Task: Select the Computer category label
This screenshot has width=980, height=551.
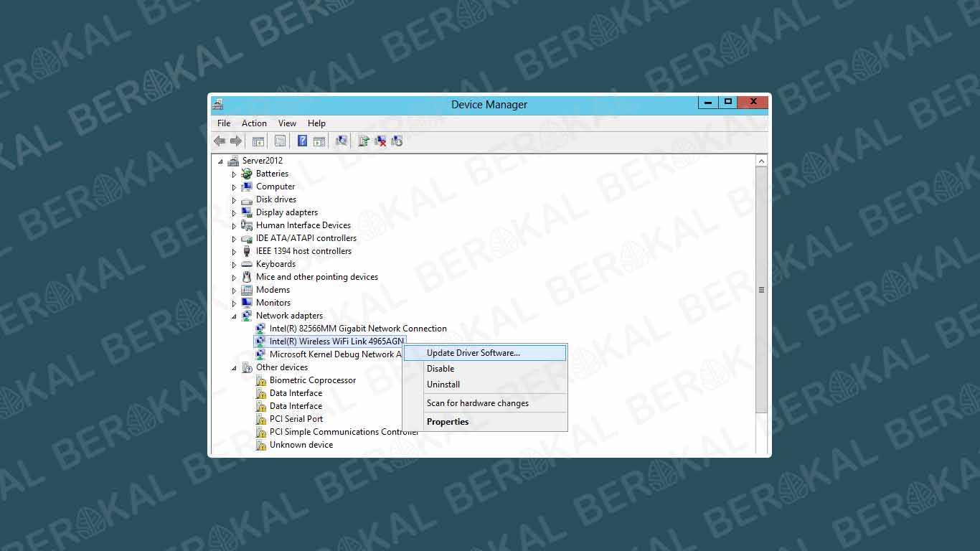Action: [275, 187]
